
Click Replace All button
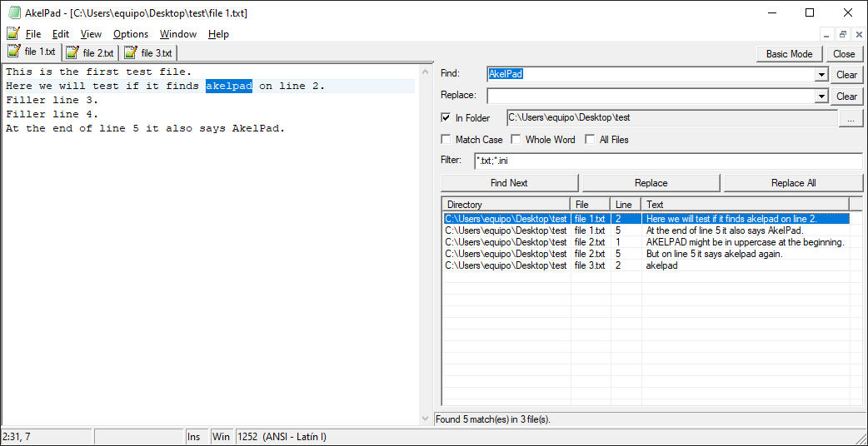point(793,183)
